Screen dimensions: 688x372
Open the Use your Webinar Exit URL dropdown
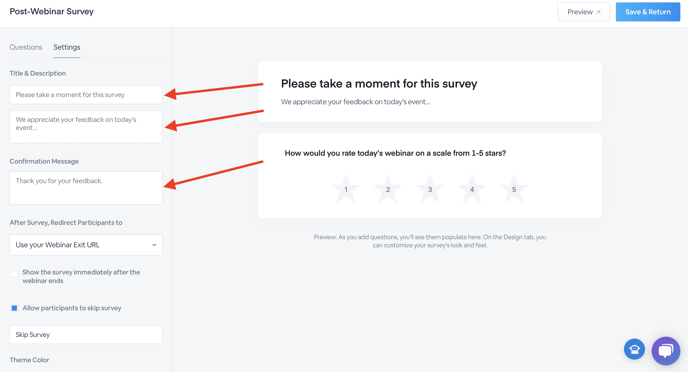tap(86, 245)
